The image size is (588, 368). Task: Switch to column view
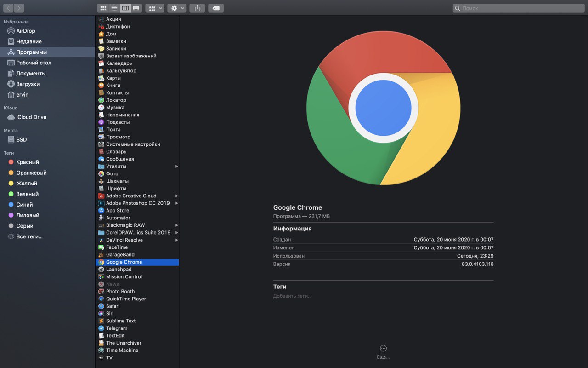125,8
